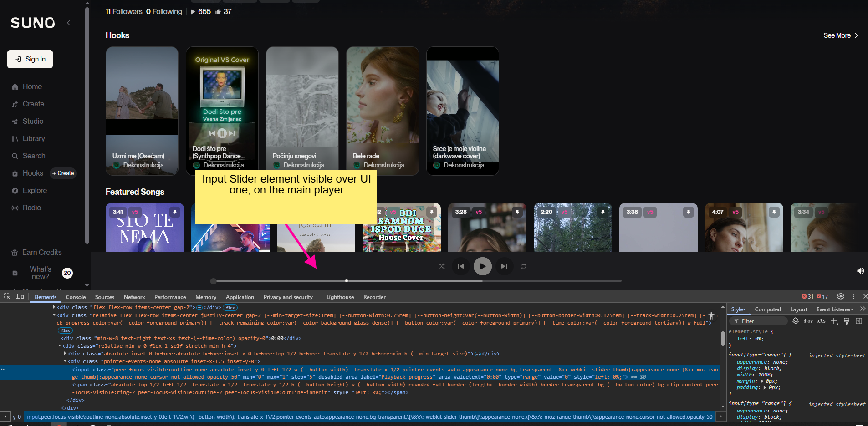
Task: Open Library from the sidebar
Action: coord(28,139)
